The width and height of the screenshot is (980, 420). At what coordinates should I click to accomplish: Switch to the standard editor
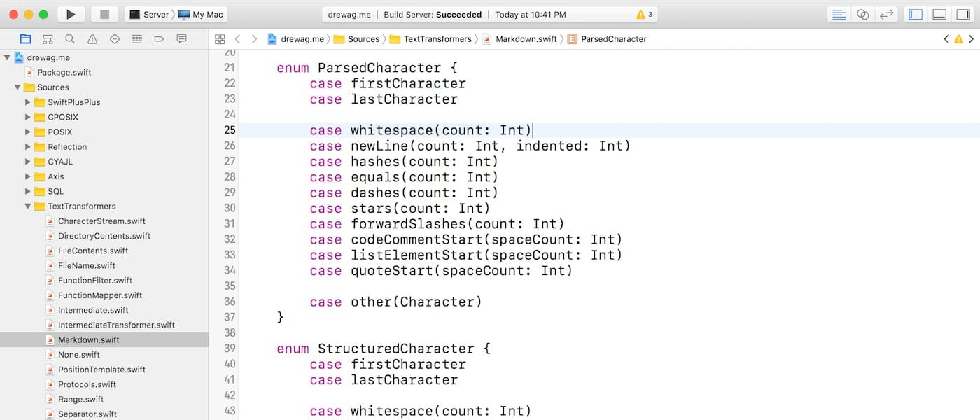pyautogui.click(x=838, y=14)
